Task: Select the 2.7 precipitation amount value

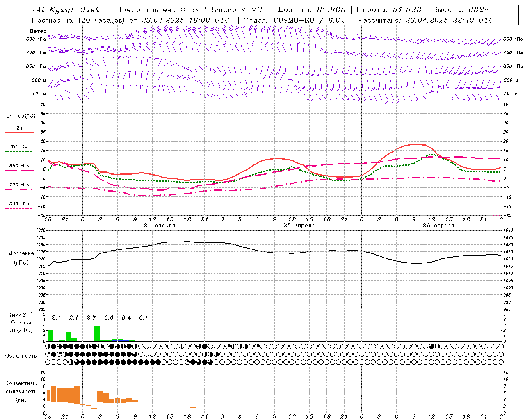Action: 91,317
